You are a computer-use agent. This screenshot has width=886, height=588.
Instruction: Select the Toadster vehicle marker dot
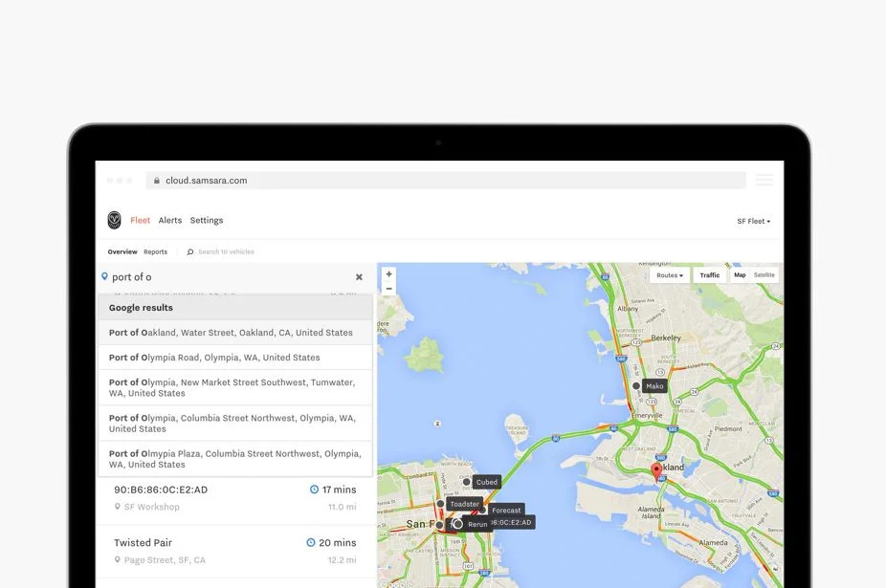point(440,503)
